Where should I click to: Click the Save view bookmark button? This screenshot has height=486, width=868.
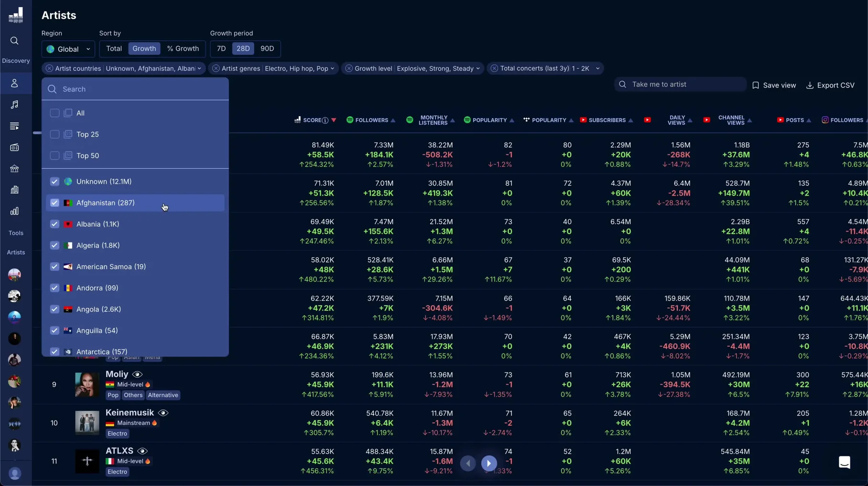(x=774, y=85)
